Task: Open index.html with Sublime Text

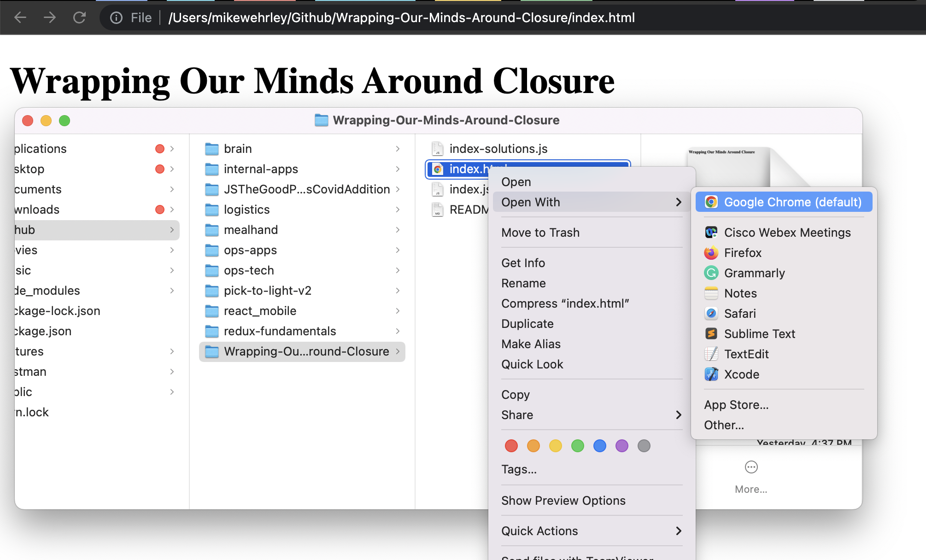Action: point(759,334)
